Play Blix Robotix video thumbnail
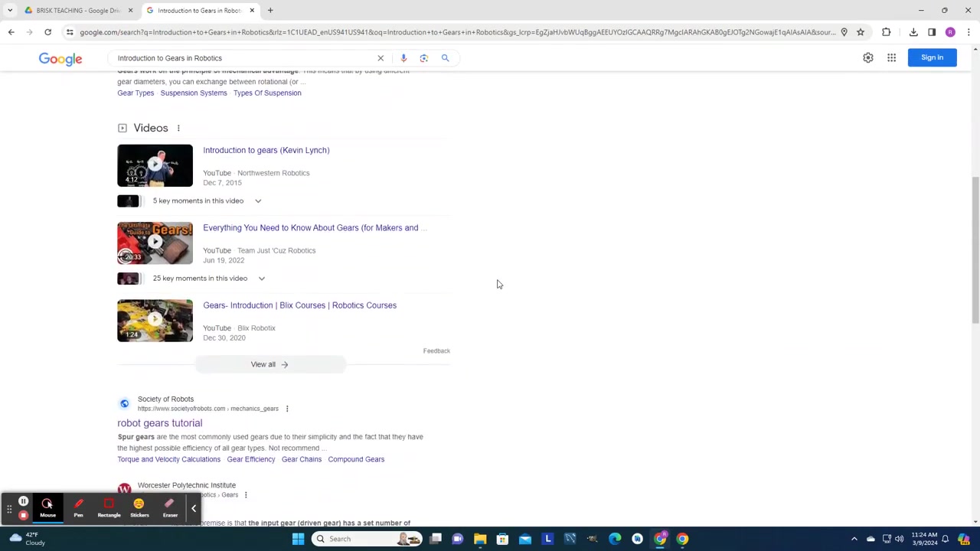The width and height of the screenshot is (980, 551). [155, 321]
